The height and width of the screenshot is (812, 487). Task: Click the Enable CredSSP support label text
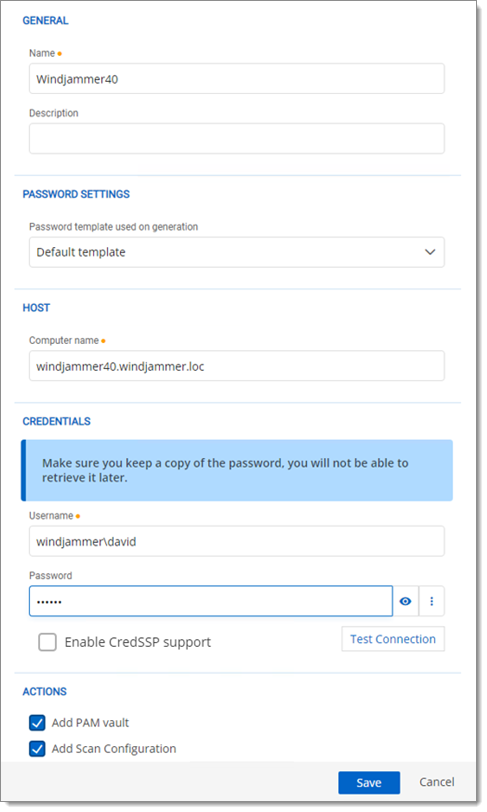(137, 642)
